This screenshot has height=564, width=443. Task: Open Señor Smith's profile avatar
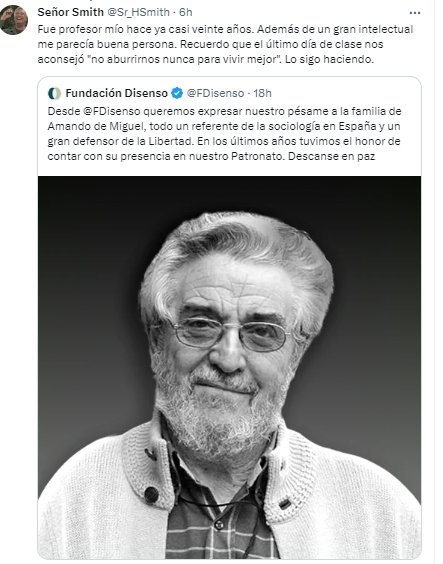(x=13, y=19)
